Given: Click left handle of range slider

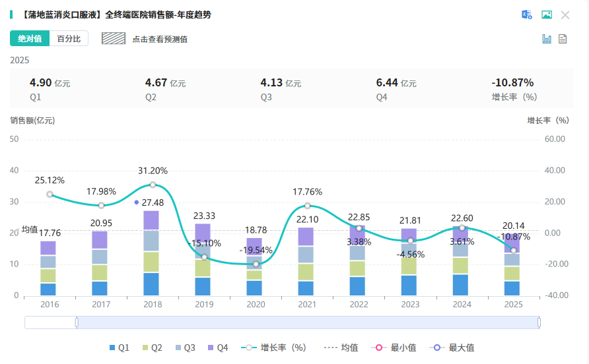Looking at the screenshot, I should click(77, 322).
